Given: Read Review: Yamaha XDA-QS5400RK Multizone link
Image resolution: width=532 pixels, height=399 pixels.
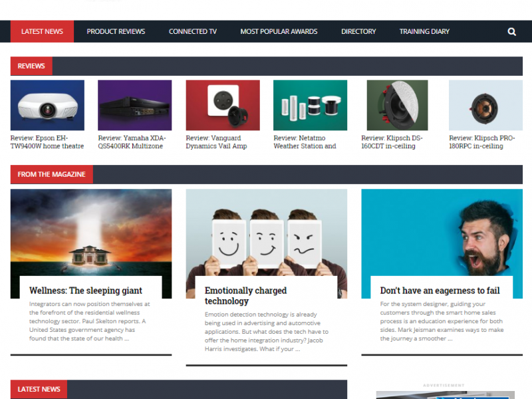Looking at the screenshot, I should (x=132, y=142).
